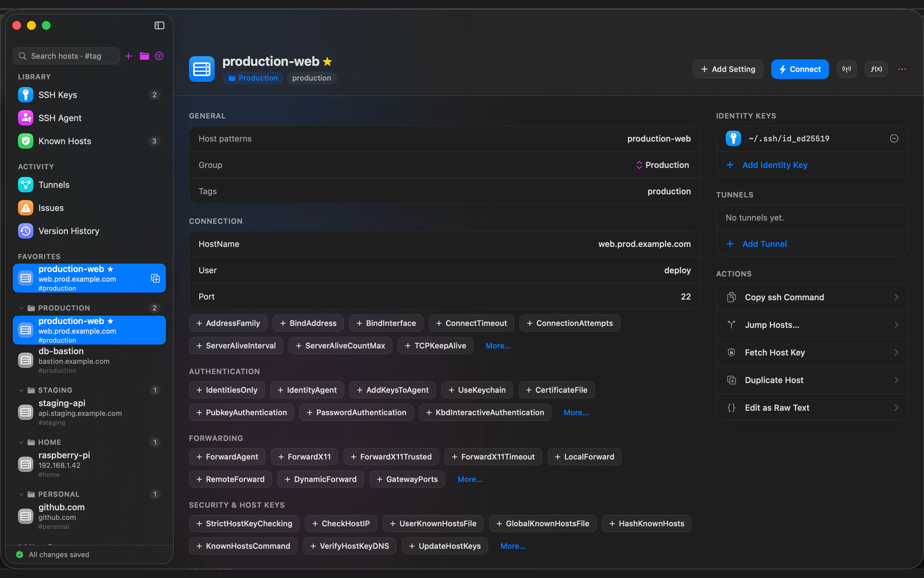Click All changes saved status
The height and width of the screenshot is (578, 924).
(53, 554)
